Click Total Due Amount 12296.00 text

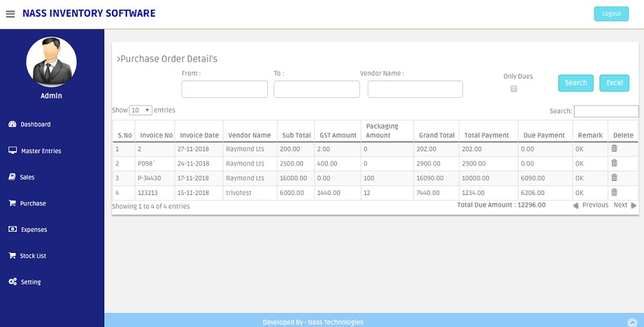coord(502,205)
